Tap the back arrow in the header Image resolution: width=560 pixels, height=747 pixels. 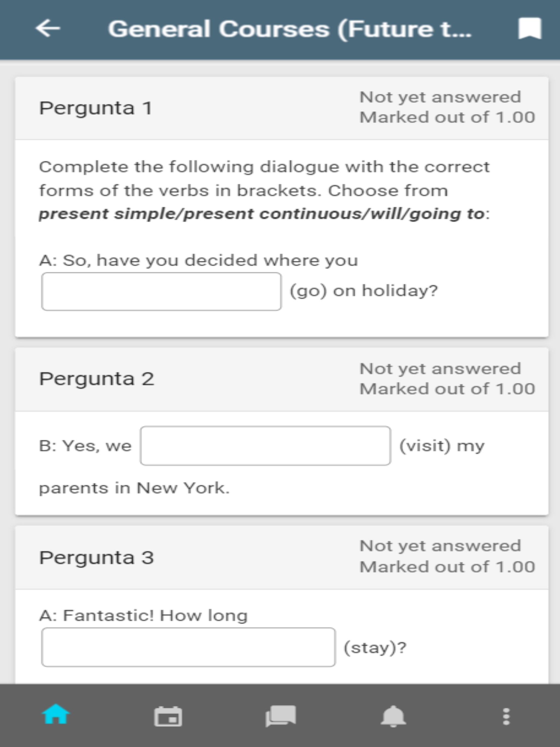click(48, 28)
